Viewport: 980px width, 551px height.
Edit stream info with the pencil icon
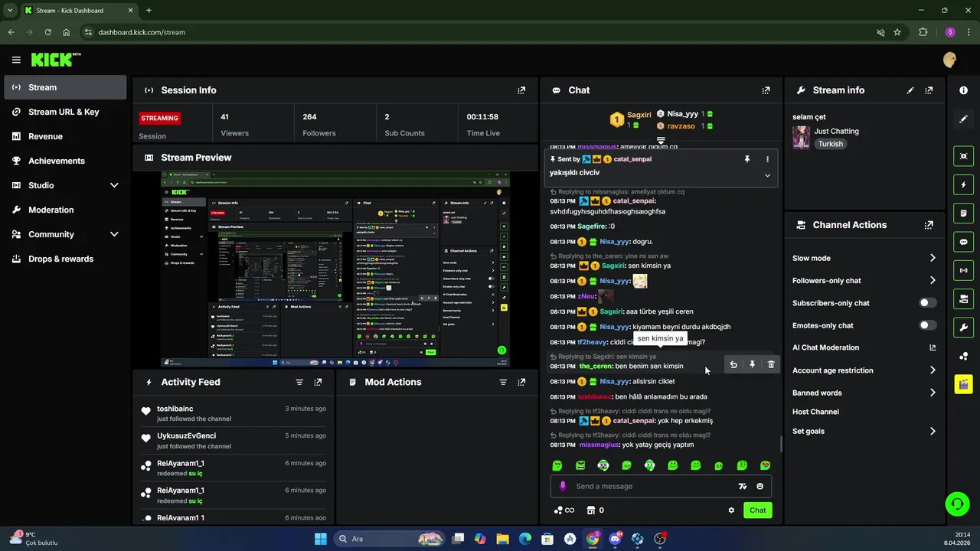coord(910,90)
